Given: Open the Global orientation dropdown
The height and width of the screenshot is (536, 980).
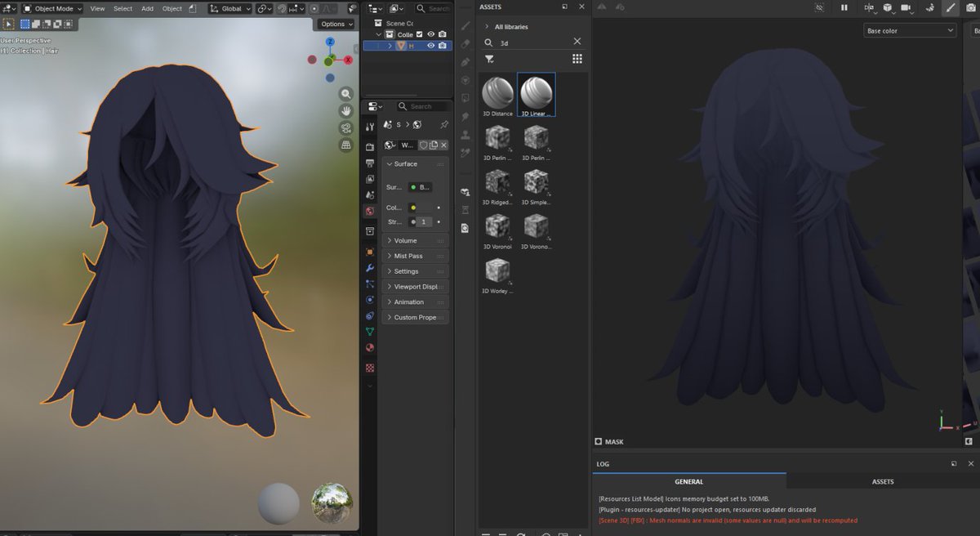Looking at the screenshot, I should pyautogui.click(x=229, y=8).
